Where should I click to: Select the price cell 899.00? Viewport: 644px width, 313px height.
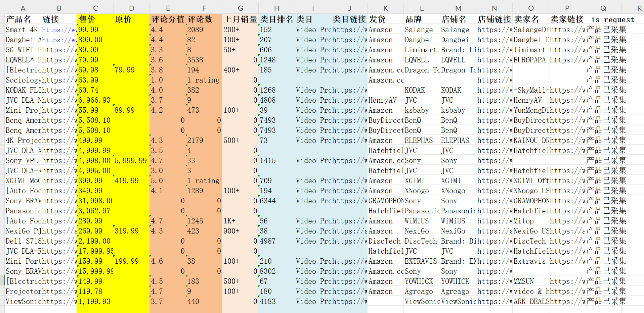point(95,40)
